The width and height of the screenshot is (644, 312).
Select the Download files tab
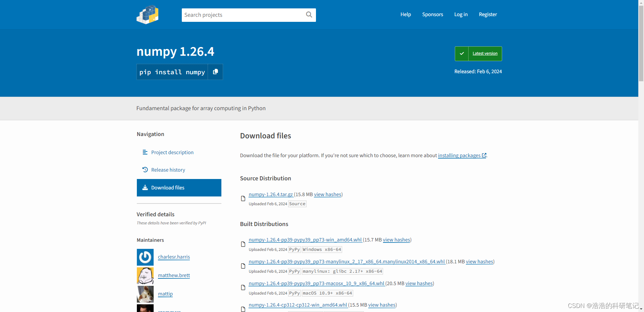[179, 188]
